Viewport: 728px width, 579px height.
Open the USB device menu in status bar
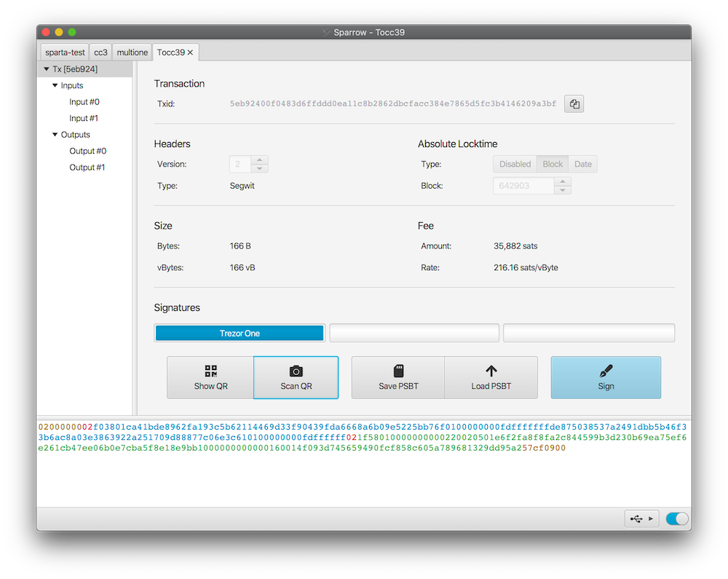(641, 519)
